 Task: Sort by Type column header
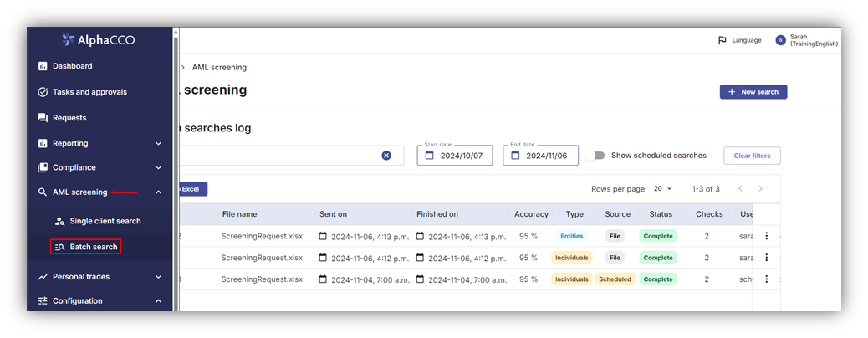pos(574,214)
